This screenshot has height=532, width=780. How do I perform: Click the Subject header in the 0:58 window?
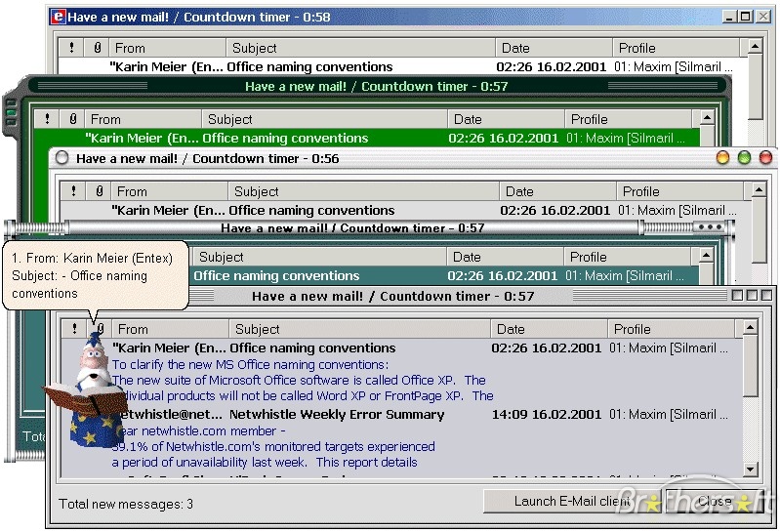361,48
